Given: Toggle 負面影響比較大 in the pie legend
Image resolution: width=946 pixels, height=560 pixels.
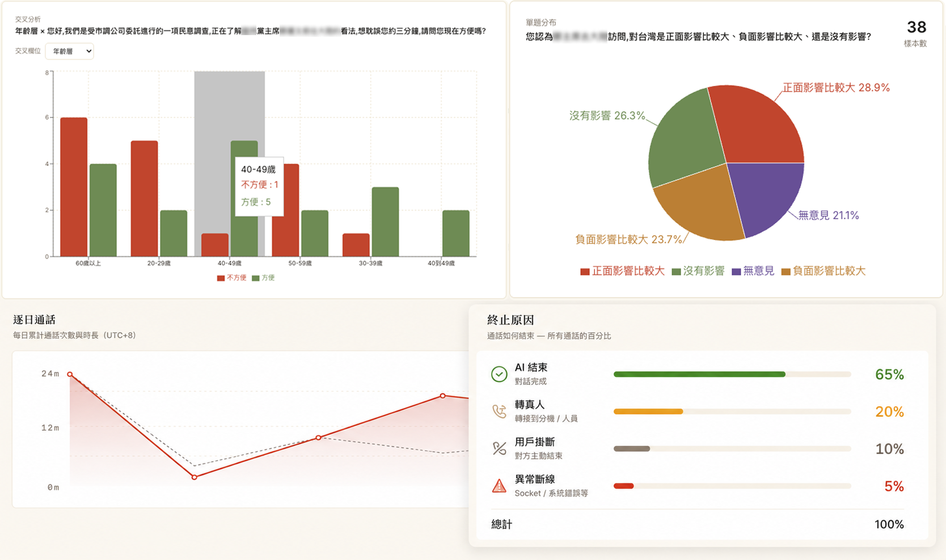Looking at the screenshot, I should tap(823, 271).
